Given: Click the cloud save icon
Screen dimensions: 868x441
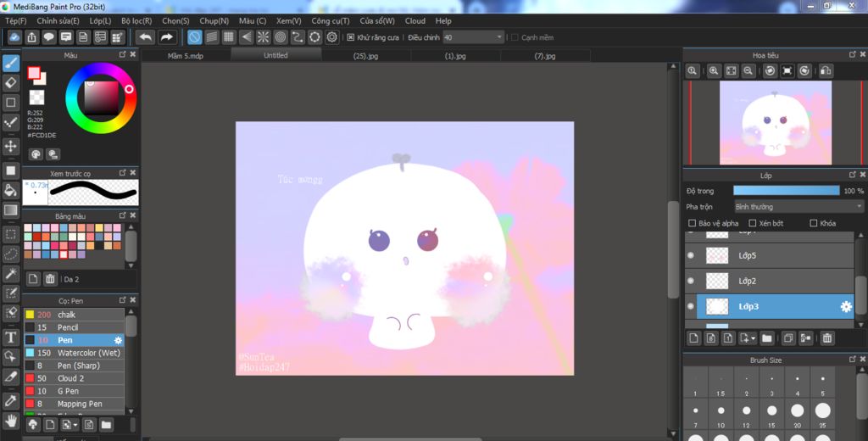Looking at the screenshot, I should pyautogui.click(x=14, y=37).
